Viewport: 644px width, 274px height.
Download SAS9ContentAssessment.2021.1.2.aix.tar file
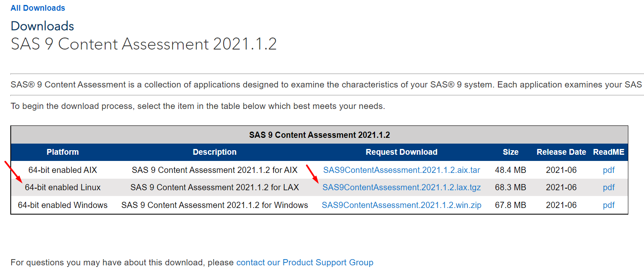coord(401,170)
